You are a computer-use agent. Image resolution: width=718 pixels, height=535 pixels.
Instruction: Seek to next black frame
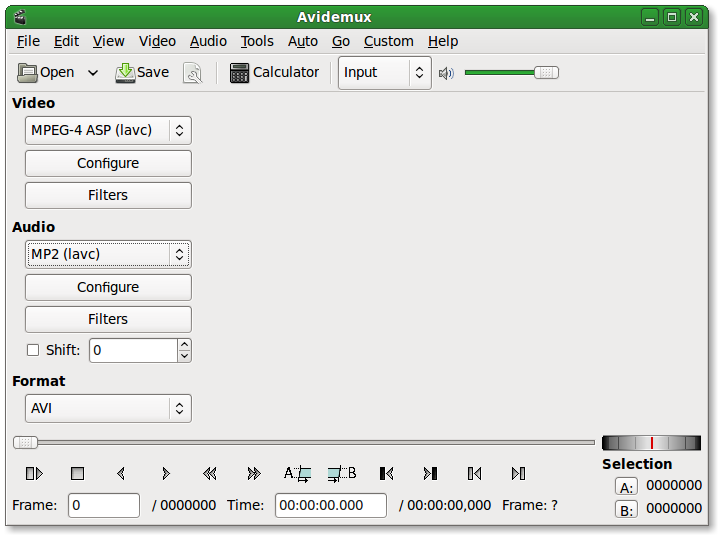tap(430, 474)
